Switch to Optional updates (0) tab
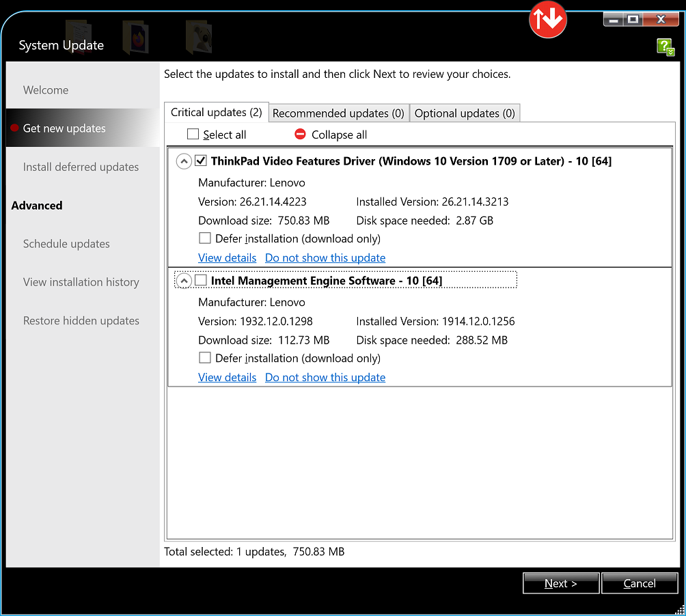686x616 pixels. [465, 113]
